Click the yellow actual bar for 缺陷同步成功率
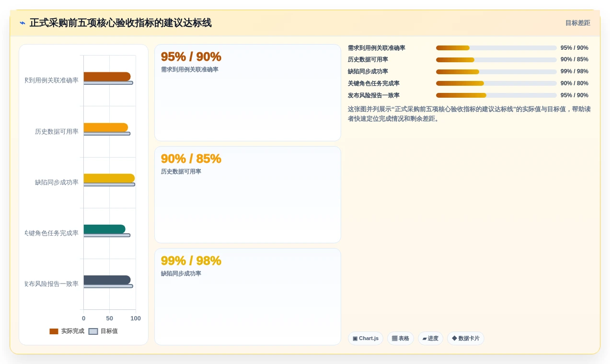The height and width of the screenshot is (364, 610). point(109,178)
